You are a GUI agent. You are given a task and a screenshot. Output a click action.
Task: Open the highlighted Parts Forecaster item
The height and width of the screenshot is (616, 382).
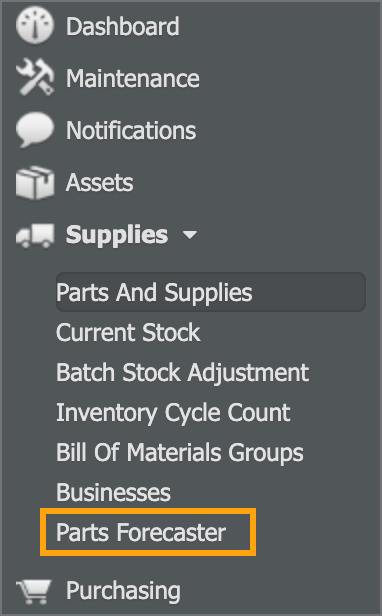coord(148,532)
